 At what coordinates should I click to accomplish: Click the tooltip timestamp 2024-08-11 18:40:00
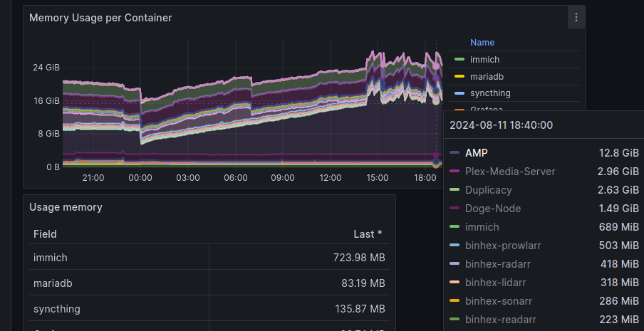coord(501,125)
